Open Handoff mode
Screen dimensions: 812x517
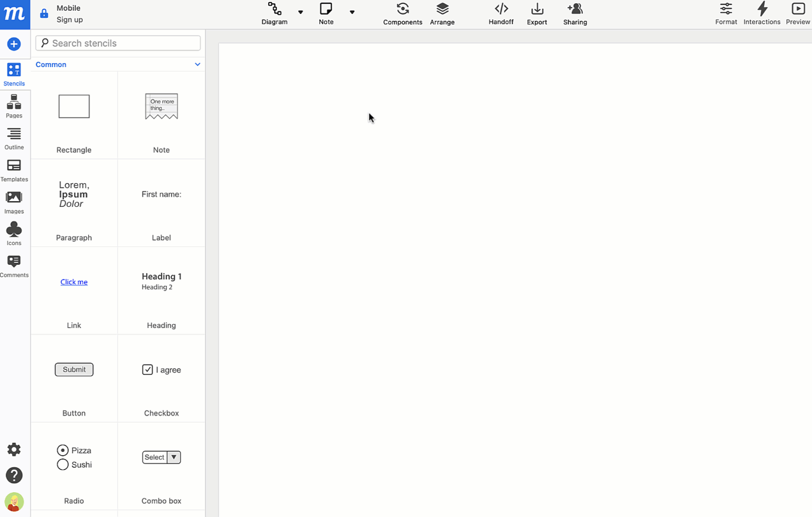click(500, 13)
